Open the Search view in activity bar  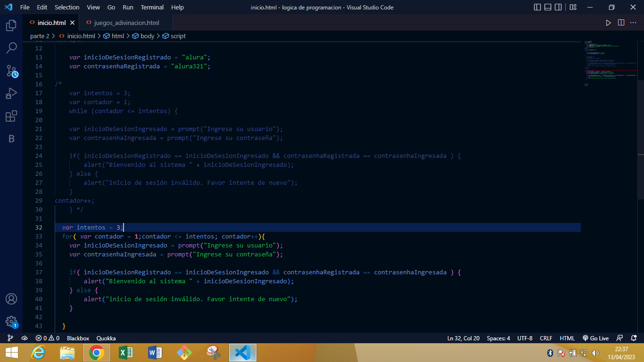click(11, 48)
